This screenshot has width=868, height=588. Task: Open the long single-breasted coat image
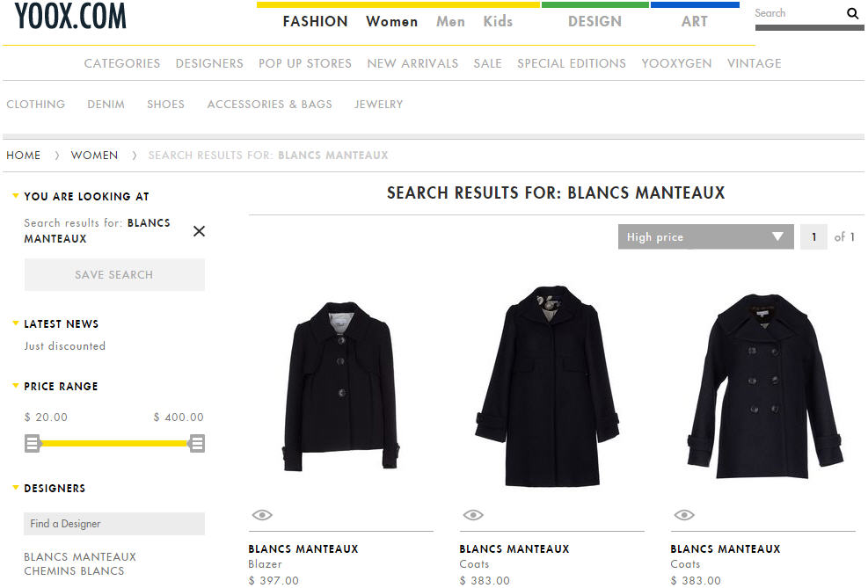coord(548,387)
